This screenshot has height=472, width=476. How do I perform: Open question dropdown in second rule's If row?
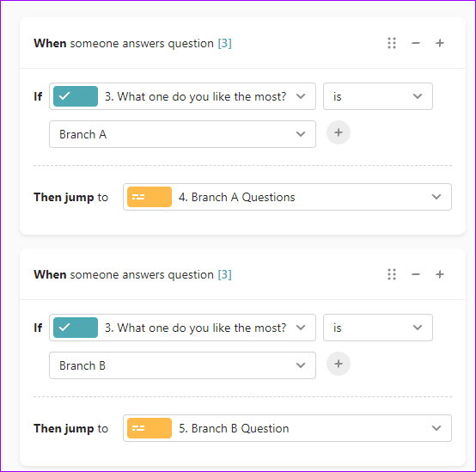(182, 328)
